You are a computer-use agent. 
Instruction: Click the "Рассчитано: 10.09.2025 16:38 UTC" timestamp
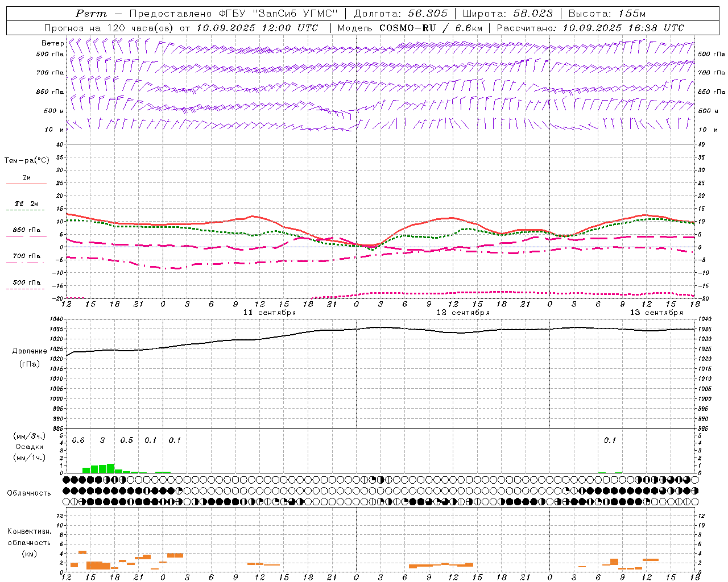(590, 28)
